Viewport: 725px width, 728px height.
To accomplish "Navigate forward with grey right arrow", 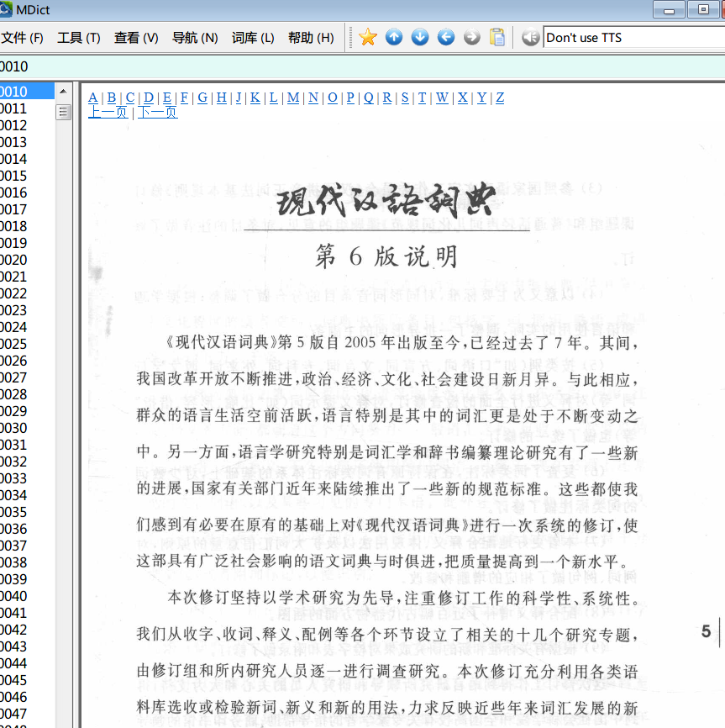I will (x=472, y=37).
